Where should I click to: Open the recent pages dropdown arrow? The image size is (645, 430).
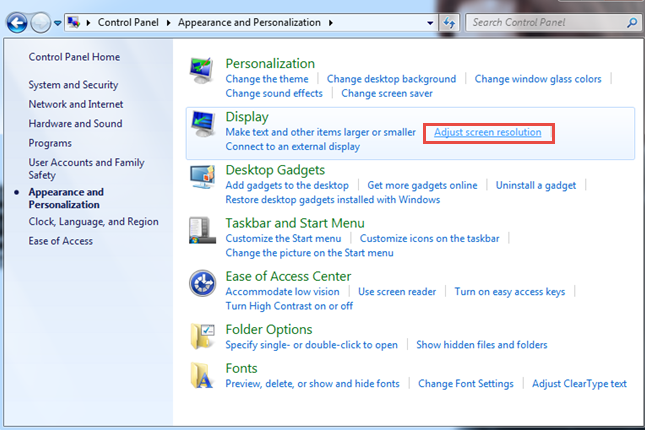pos(58,23)
